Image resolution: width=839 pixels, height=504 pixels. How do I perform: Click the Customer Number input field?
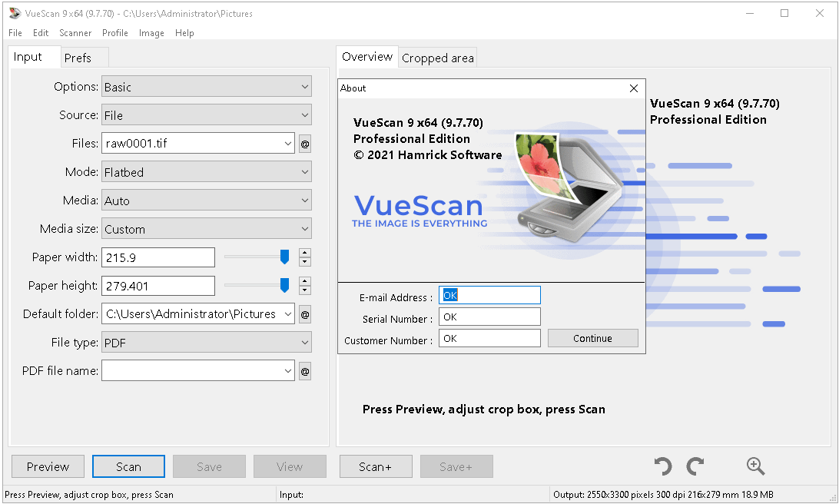coord(489,338)
